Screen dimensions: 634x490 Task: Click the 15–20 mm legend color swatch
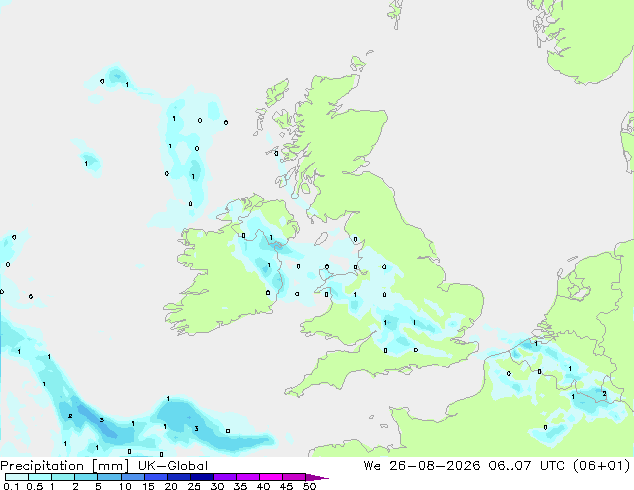coord(156,477)
